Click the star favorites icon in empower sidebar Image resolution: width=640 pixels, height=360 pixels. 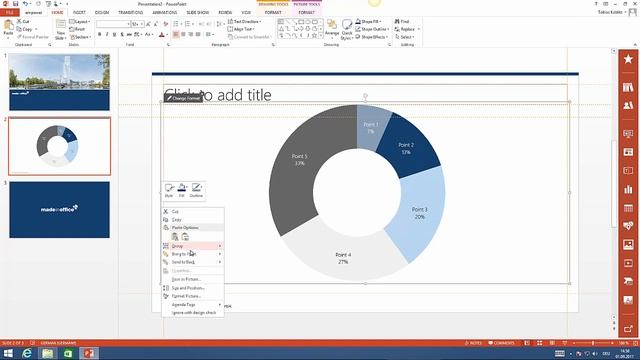click(x=628, y=59)
